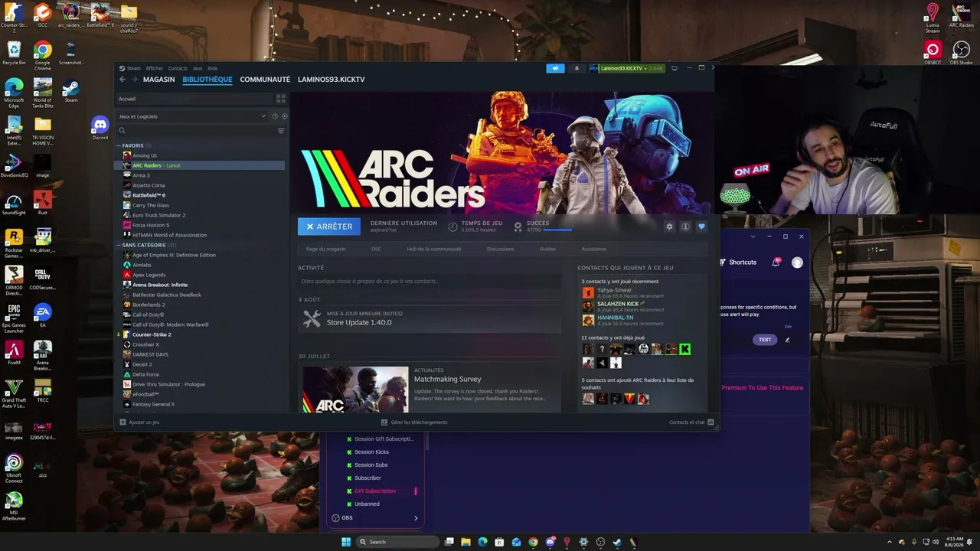Click the notification bell in the alerts window
Viewport: 980px width, 551px height.
(x=776, y=262)
